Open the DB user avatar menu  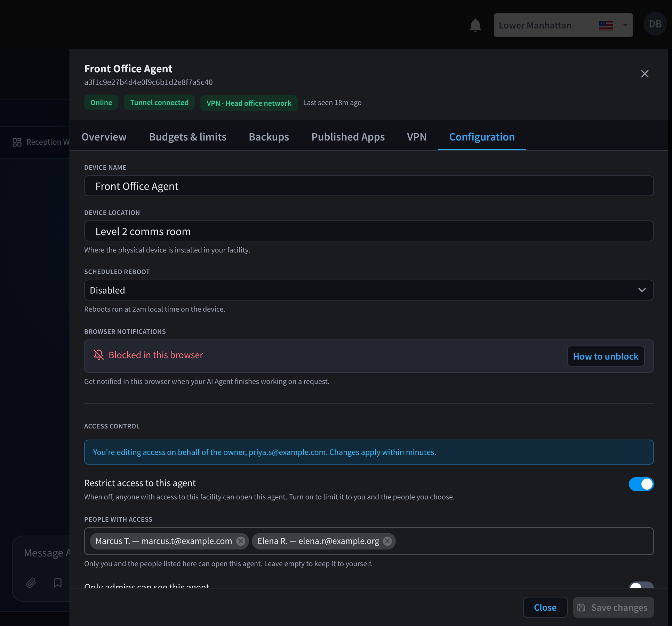click(x=655, y=24)
